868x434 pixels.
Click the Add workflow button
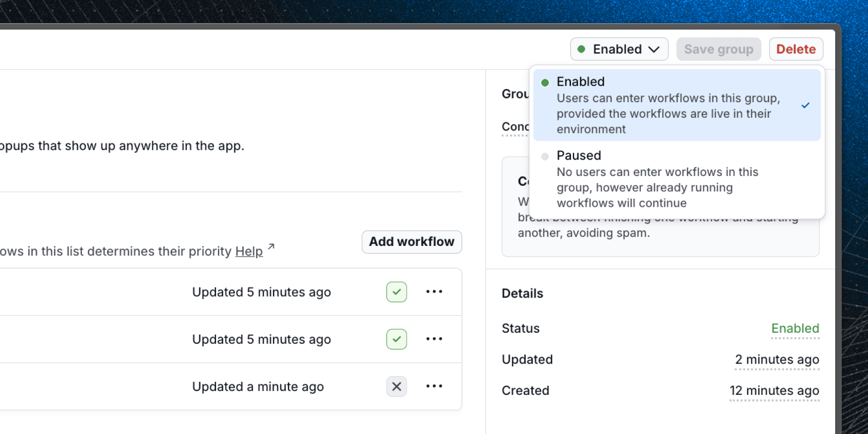click(411, 242)
